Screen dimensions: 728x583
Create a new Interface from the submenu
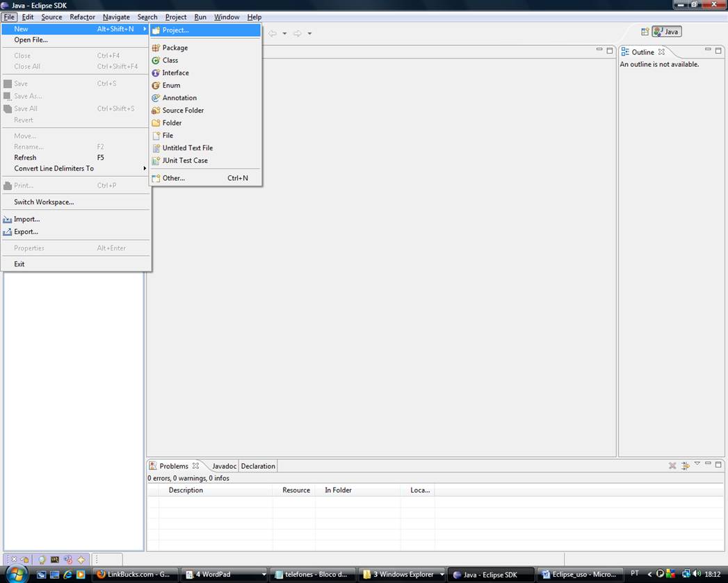(x=204, y=73)
